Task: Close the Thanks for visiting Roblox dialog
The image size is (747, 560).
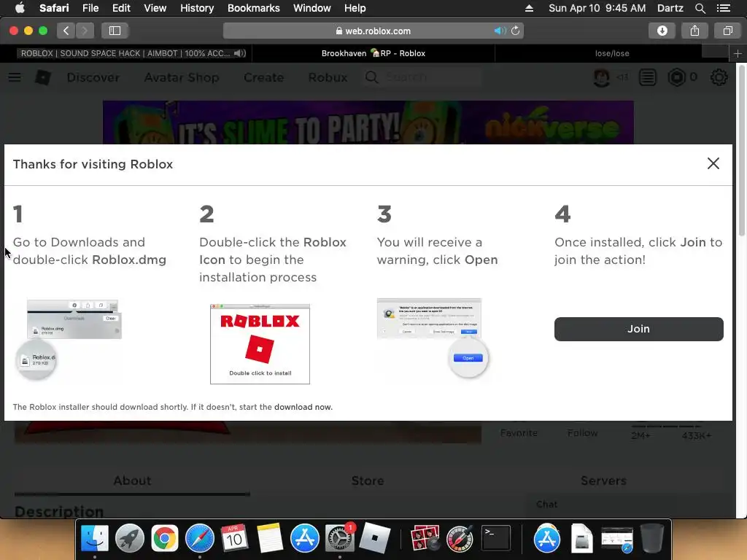Action: 713,163
